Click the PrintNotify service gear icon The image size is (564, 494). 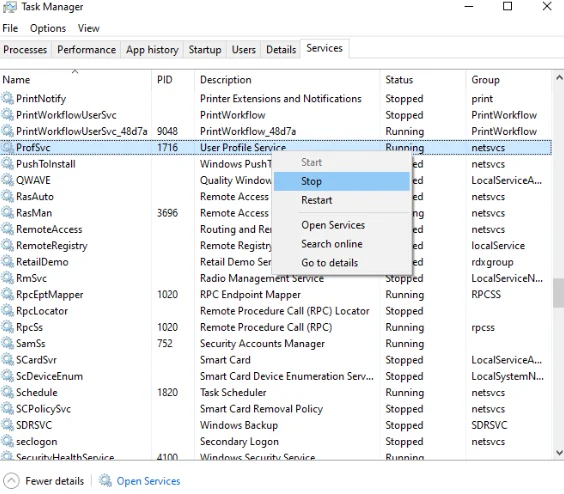coord(8,98)
